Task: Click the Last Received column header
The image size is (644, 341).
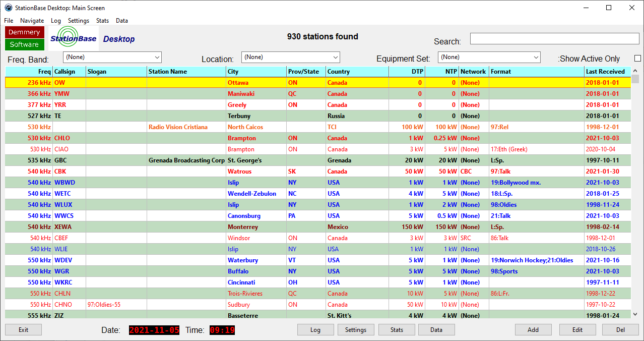Action: point(607,72)
